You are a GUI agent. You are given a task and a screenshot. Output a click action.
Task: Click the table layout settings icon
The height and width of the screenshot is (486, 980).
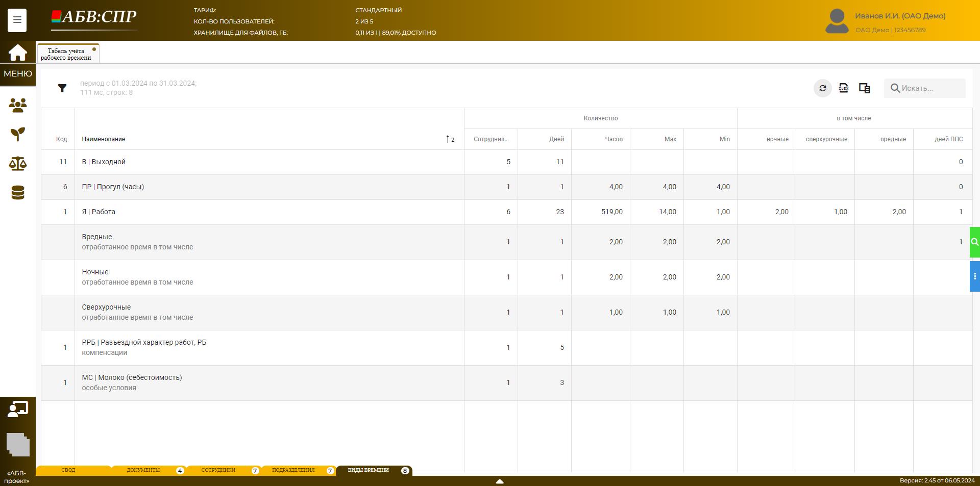[864, 88]
